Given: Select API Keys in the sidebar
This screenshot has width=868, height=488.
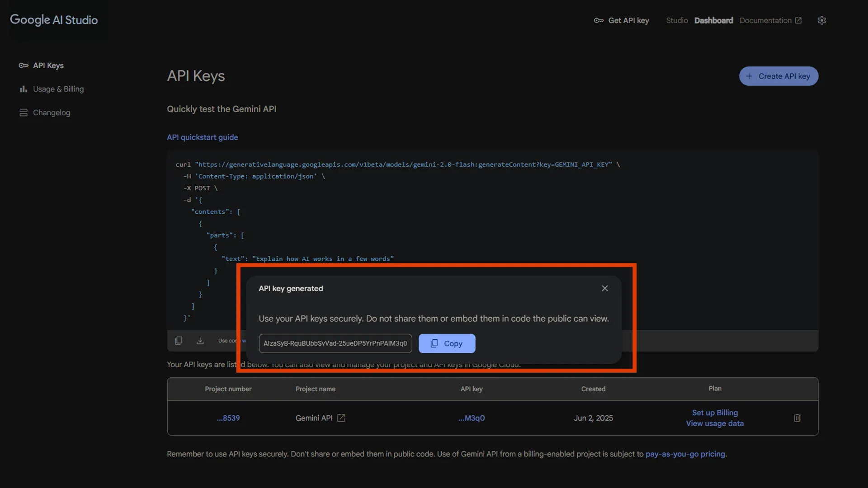Looking at the screenshot, I should [41, 66].
